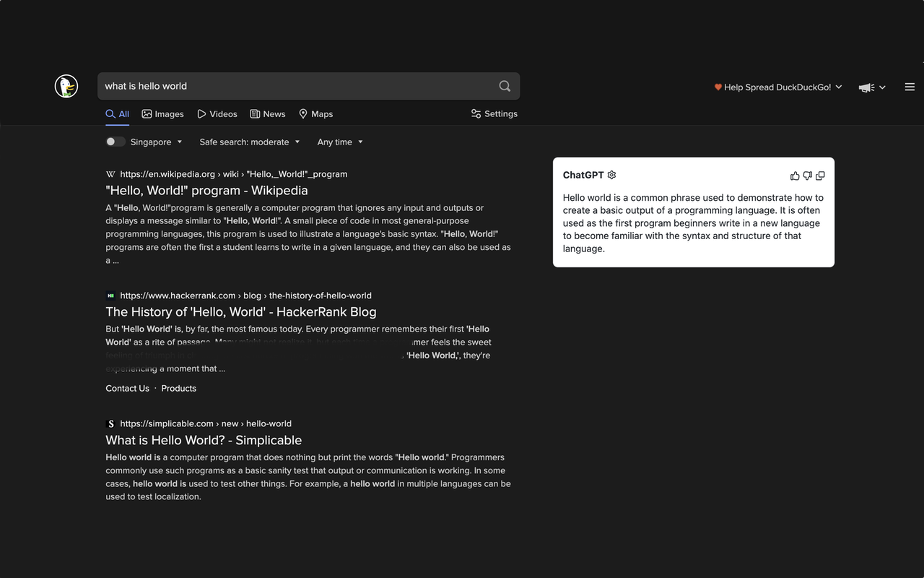Open the HackerRank Contact Us sitelink
The image size is (924, 578).
point(127,389)
